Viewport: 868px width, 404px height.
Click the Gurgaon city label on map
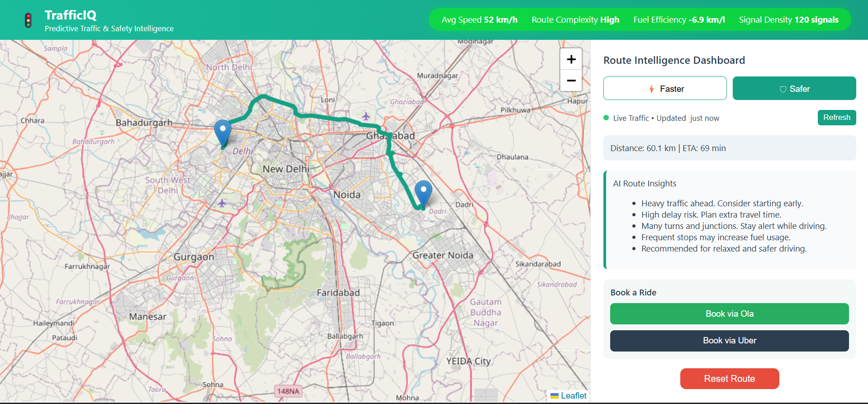[x=194, y=257]
